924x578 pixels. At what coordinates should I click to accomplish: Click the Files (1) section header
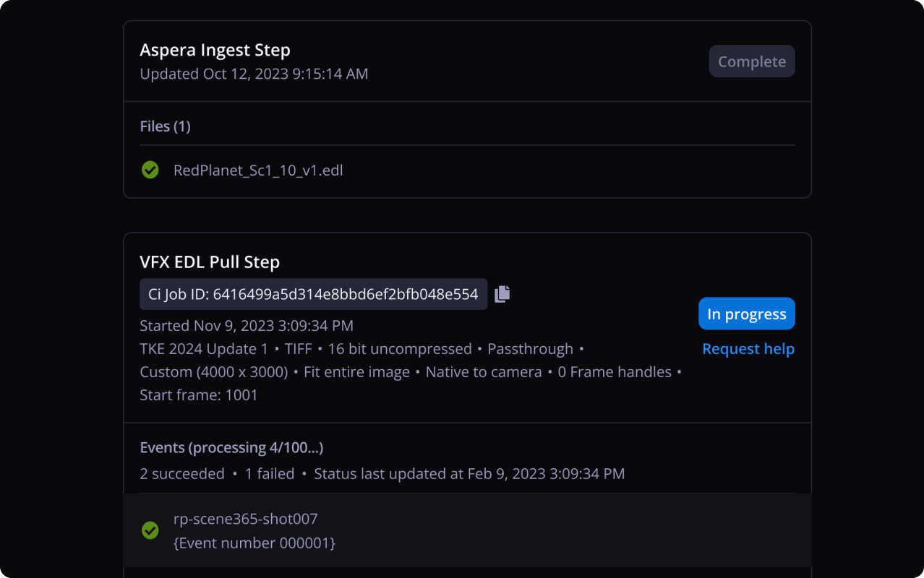[165, 126]
